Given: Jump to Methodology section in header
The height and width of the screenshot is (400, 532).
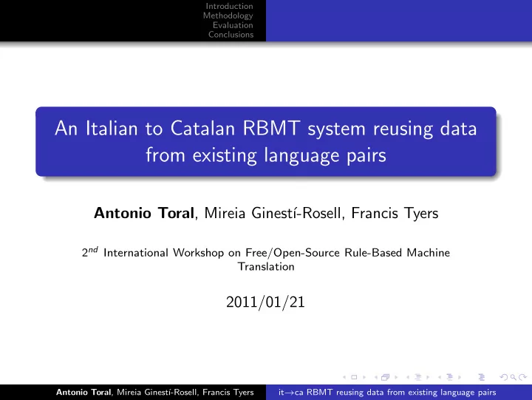Looking at the screenshot, I should point(228,16).
